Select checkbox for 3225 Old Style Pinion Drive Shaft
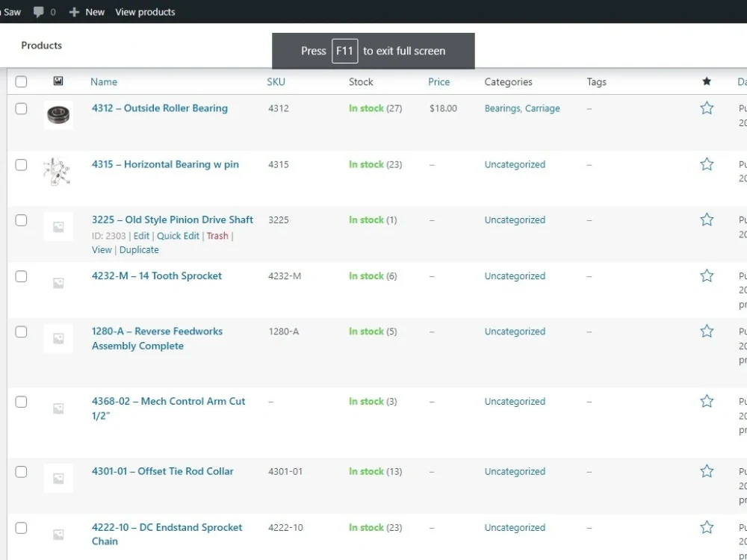This screenshot has height=560, width=747. [x=21, y=220]
